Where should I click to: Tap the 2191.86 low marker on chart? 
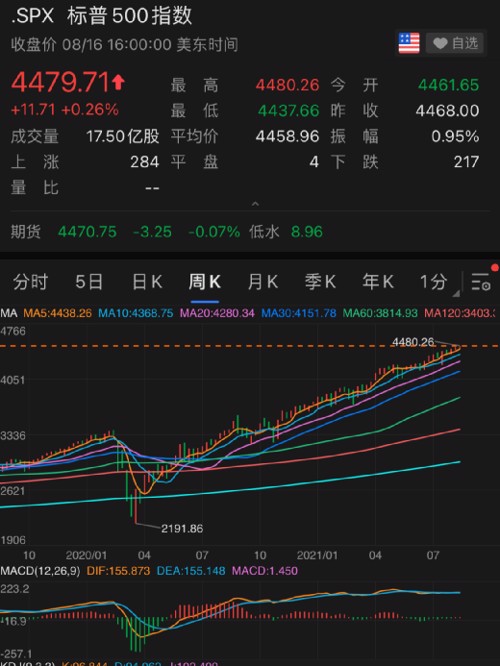tap(182, 528)
